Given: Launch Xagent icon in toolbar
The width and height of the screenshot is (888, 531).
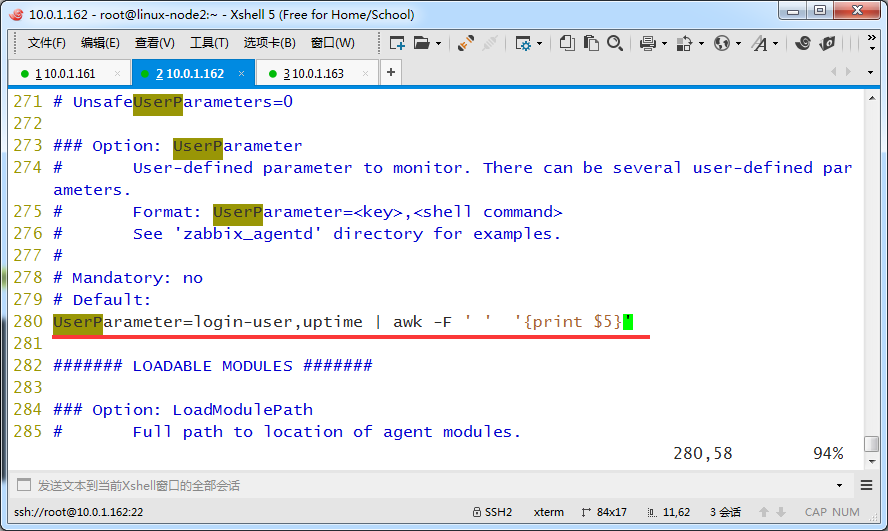Looking at the screenshot, I should (827, 43).
